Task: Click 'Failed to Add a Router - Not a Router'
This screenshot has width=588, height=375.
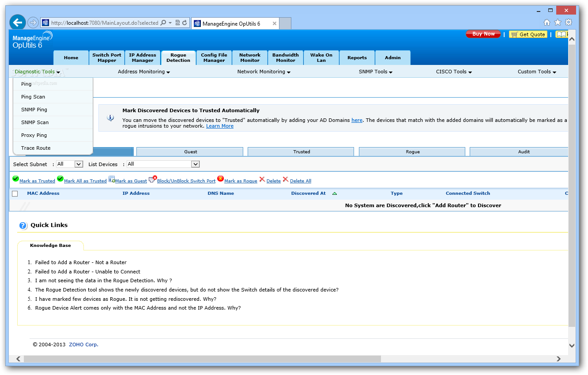Action: (81, 262)
